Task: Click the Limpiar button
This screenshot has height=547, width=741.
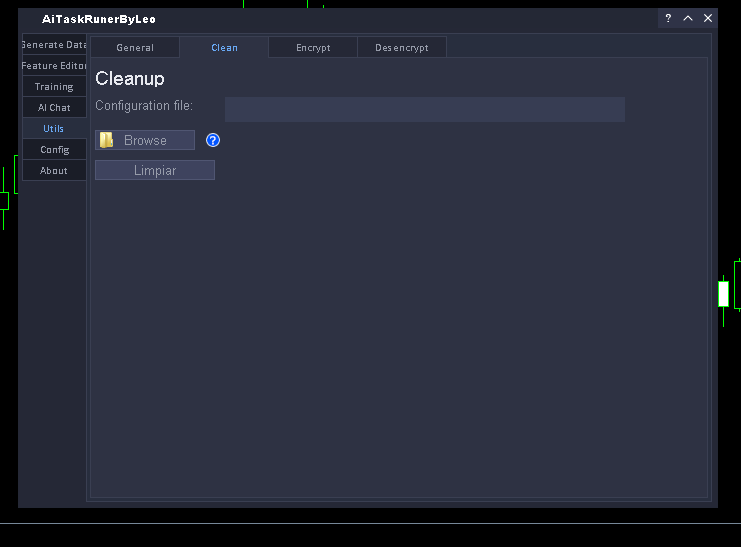Action: coord(155,170)
